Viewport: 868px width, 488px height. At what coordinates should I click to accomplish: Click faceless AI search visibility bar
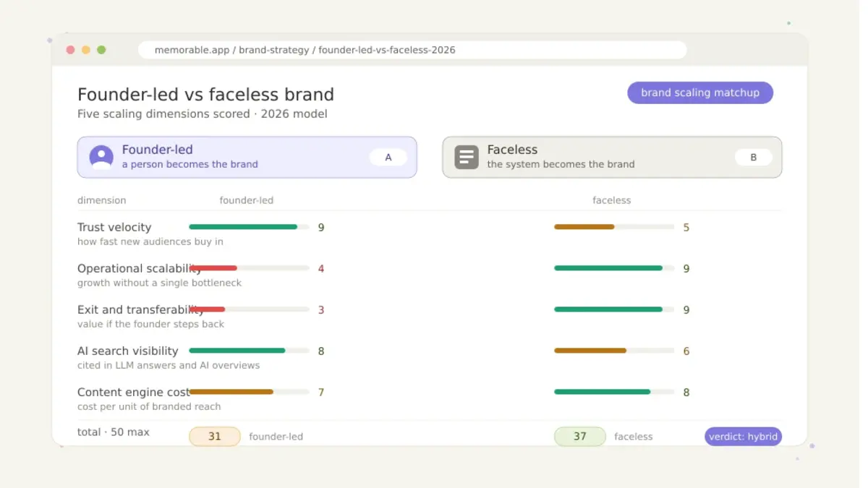tap(614, 351)
